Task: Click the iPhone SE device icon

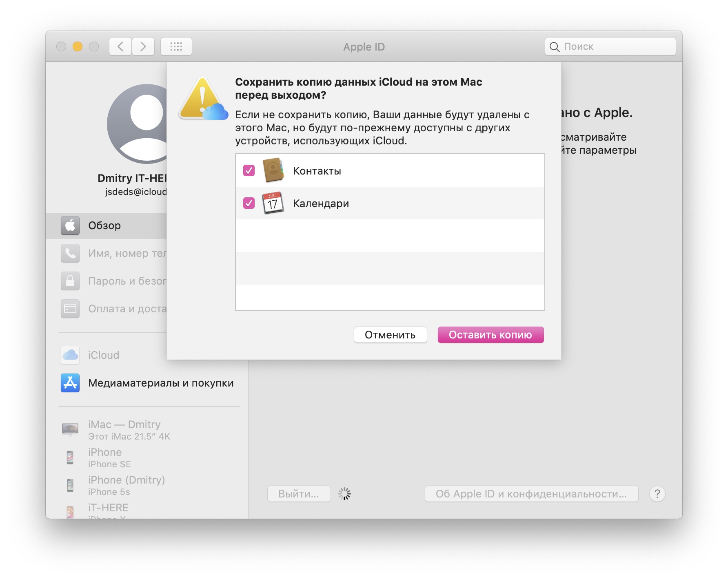Action: tap(70, 457)
